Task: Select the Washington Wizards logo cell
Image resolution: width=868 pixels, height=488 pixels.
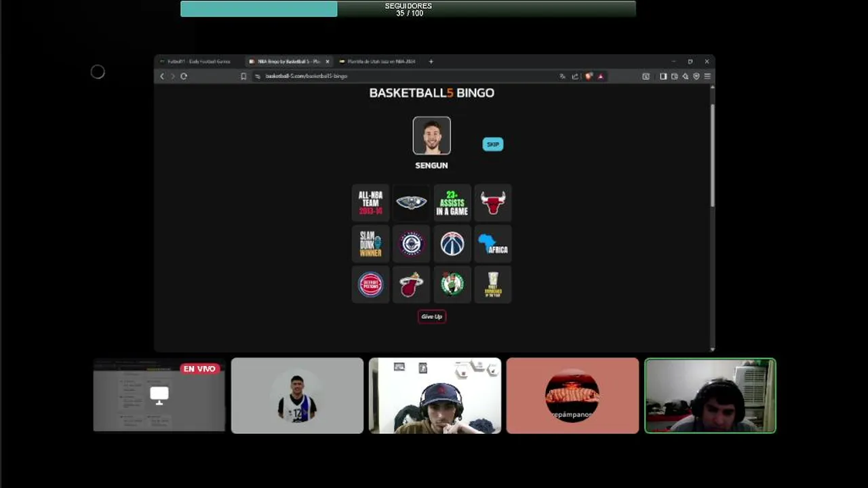Action: point(452,243)
